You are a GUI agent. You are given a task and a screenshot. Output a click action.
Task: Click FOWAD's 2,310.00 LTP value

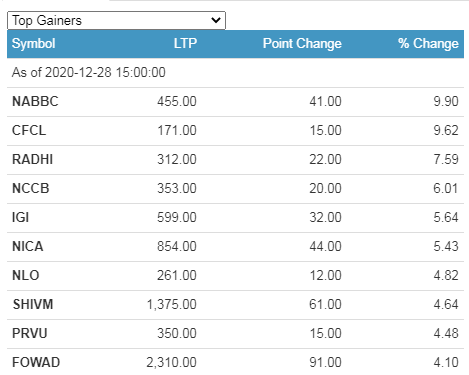[171, 362]
